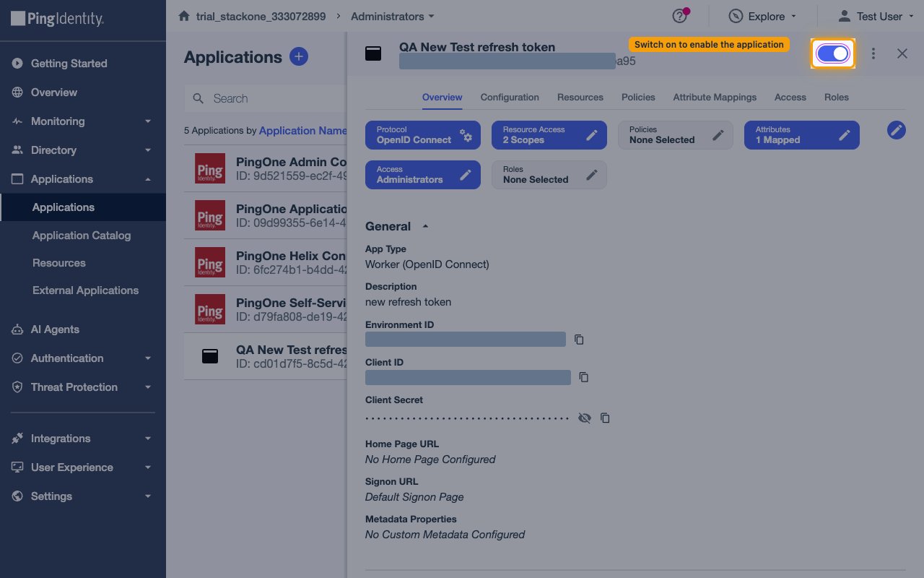Screen dimensions: 924x578
Task: Click the home icon in breadcrumb
Action: point(184,16)
